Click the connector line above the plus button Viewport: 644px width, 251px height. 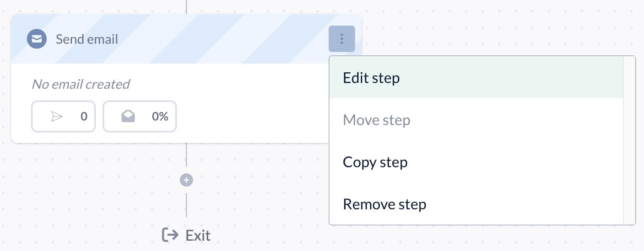click(x=186, y=159)
